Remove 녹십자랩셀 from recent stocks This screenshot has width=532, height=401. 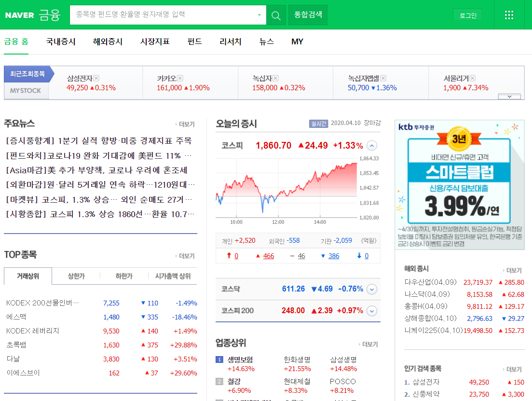383,79
